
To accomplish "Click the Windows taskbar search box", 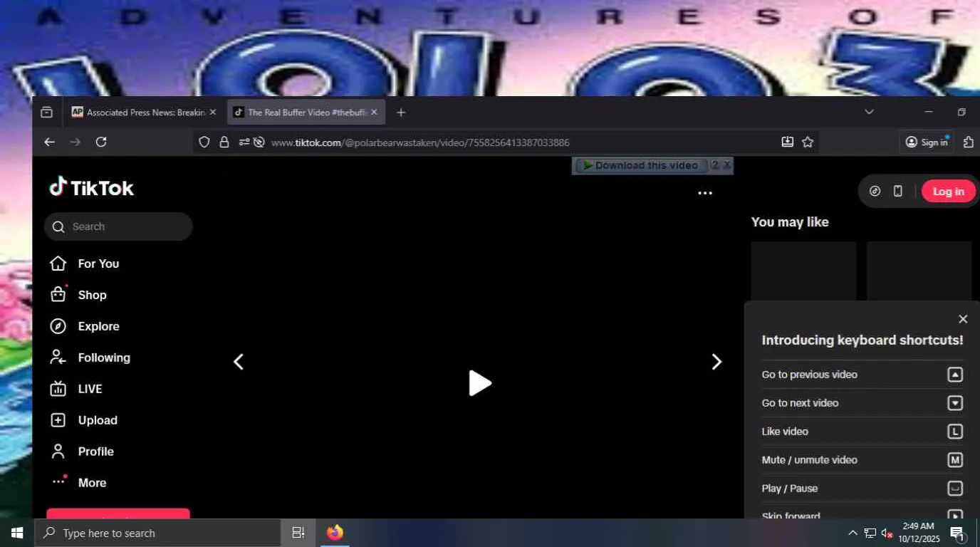I will click(x=157, y=533).
